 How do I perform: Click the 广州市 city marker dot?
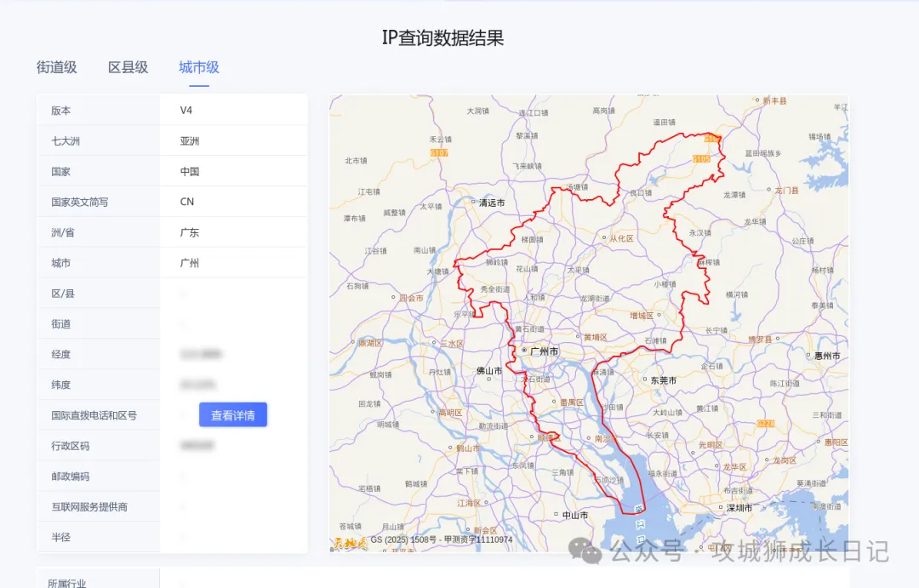(524, 351)
